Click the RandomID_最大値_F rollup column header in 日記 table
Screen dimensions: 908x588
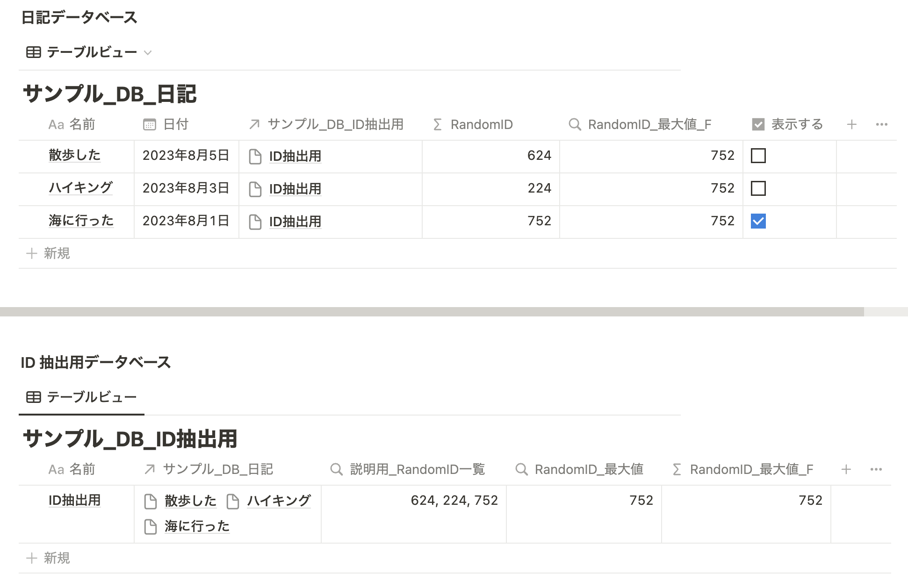pyautogui.click(x=641, y=124)
